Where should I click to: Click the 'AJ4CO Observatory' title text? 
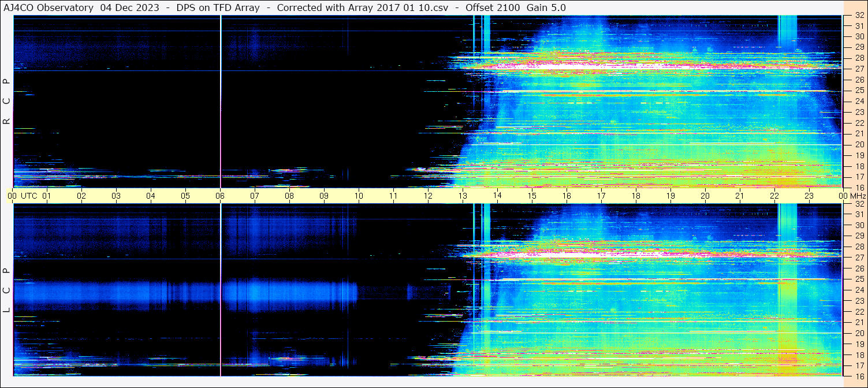coord(48,8)
